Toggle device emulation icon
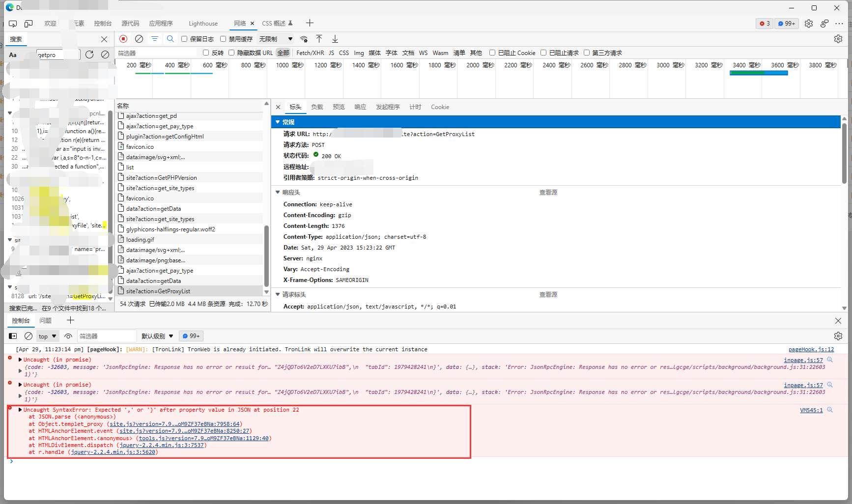 pyautogui.click(x=28, y=24)
